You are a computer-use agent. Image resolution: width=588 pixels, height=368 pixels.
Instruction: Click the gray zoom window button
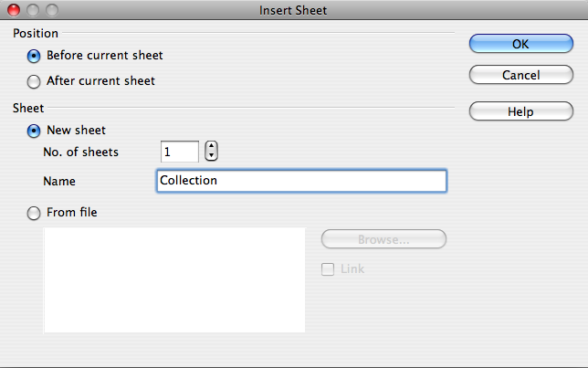pyautogui.click(x=52, y=10)
